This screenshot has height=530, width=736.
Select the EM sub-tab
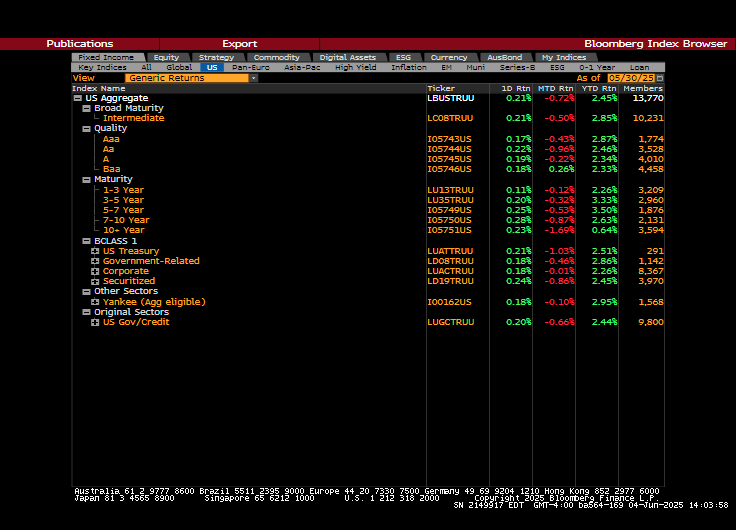[446, 68]
